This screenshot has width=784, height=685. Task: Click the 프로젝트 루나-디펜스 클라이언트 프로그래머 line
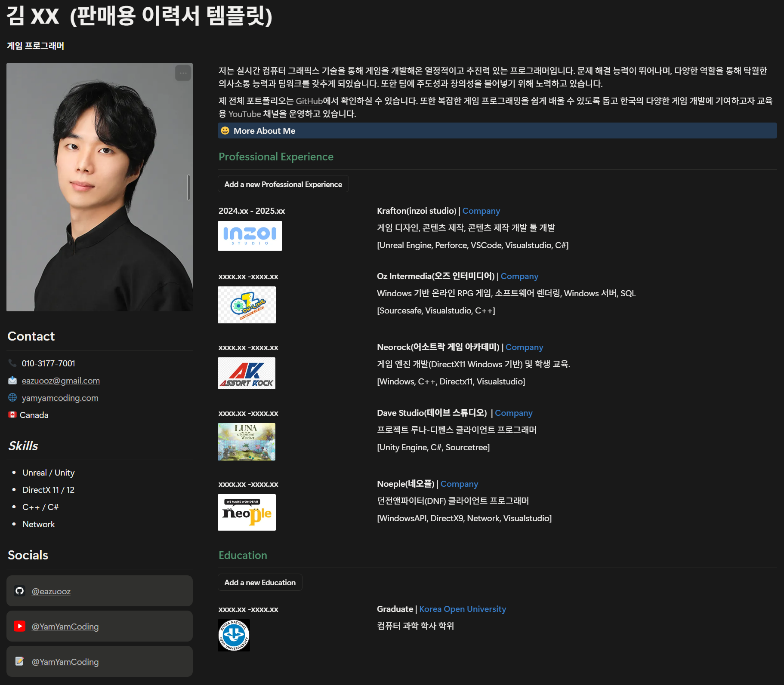(457, 430)
